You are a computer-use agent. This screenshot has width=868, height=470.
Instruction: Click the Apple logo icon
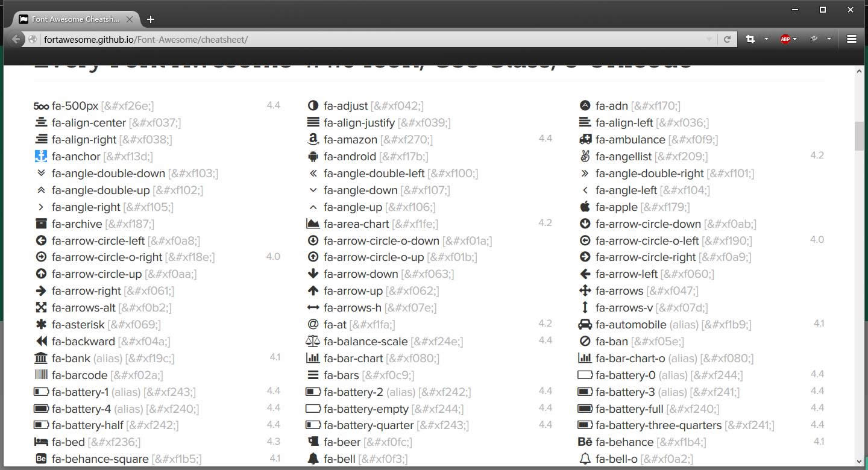point(585,207)
